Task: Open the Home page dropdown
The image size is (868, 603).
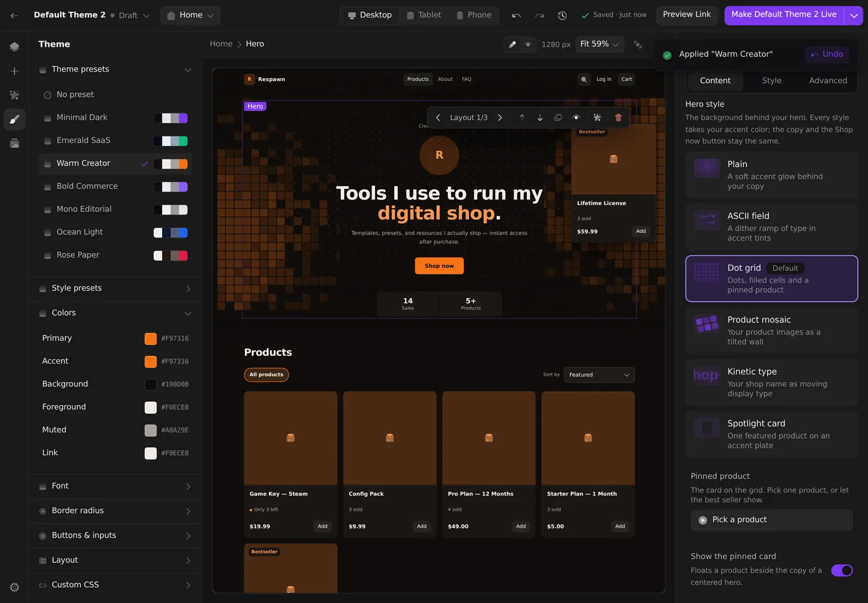Action: pos(190,15)
